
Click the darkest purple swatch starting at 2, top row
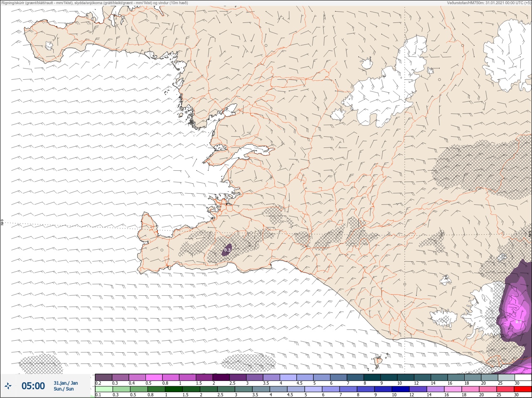pyautogui.click(x=221, y=377)
